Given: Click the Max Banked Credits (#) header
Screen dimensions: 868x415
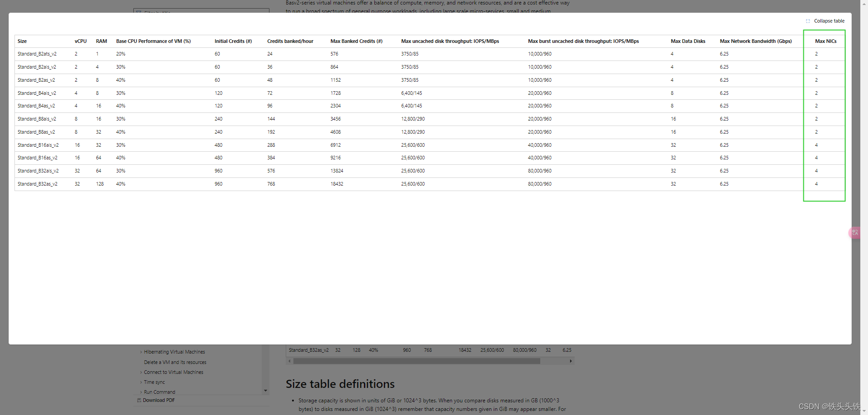Looking at the screenshot, I should tap(356, 41).
